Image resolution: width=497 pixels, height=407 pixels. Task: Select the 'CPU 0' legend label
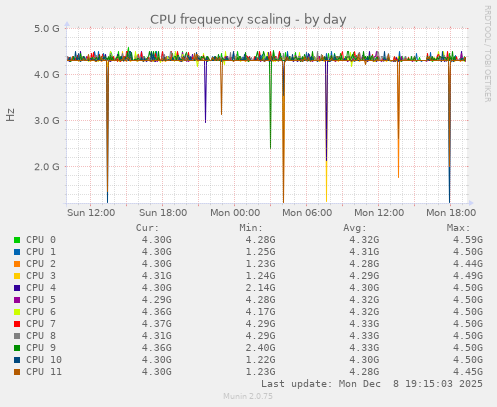41,240
